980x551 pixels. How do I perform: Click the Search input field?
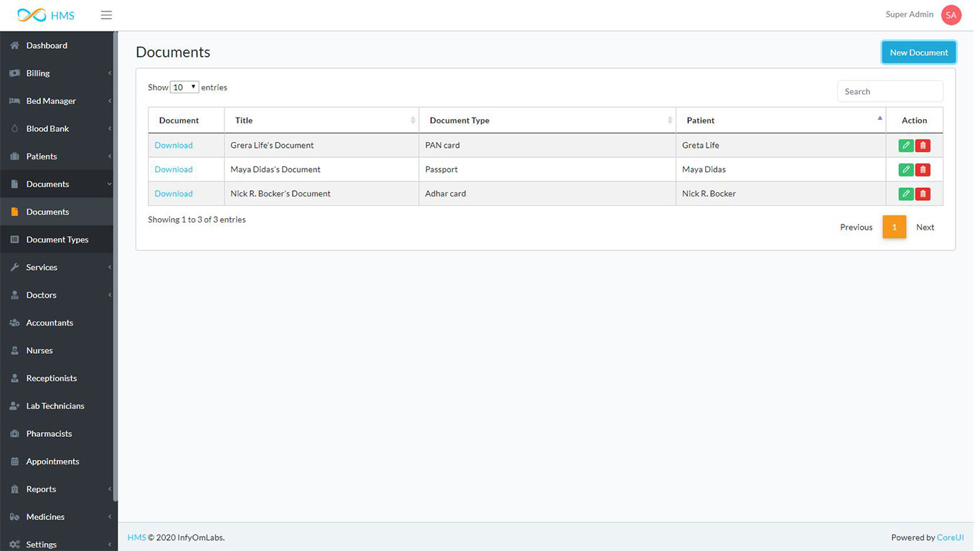(x=890, y=92)
